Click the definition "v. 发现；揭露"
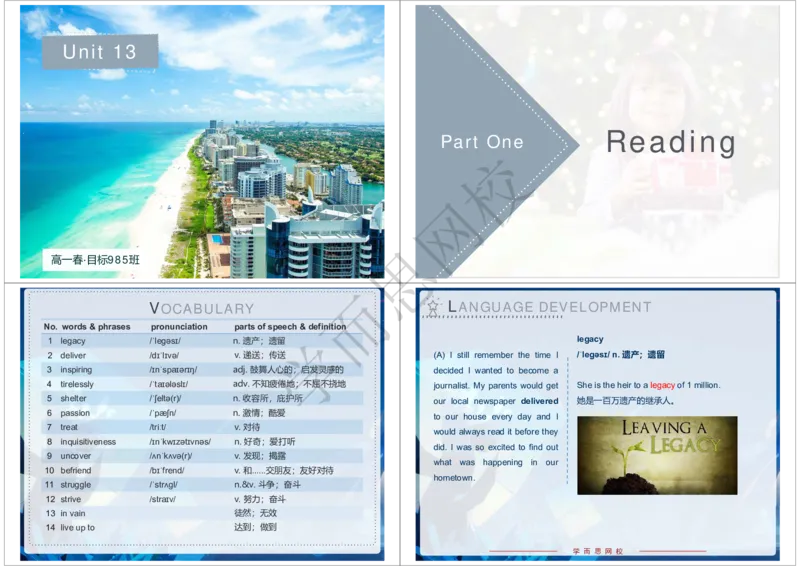 [260, 456]
